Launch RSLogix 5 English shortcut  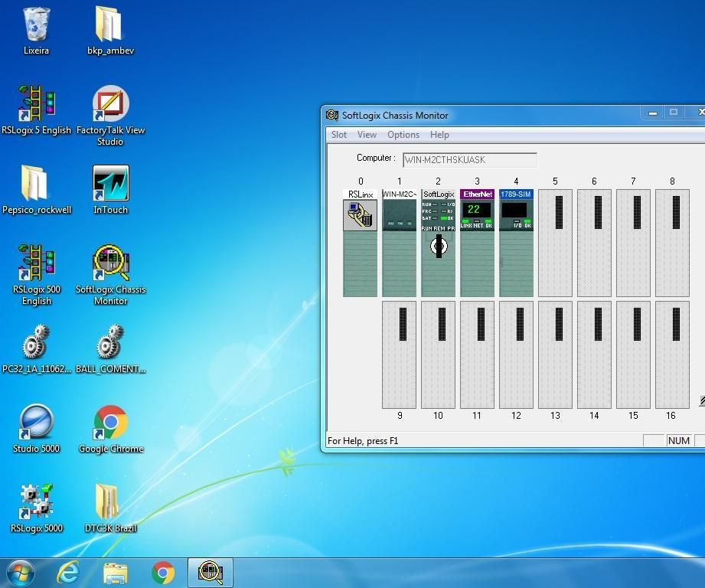(x=36, y=110)
